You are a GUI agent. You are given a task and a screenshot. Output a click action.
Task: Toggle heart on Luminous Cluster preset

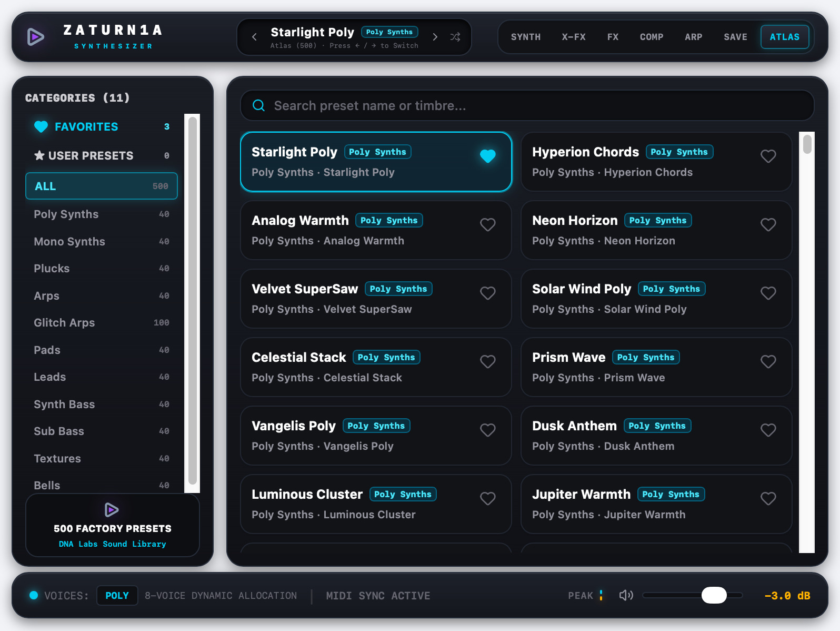click(488, 498)
